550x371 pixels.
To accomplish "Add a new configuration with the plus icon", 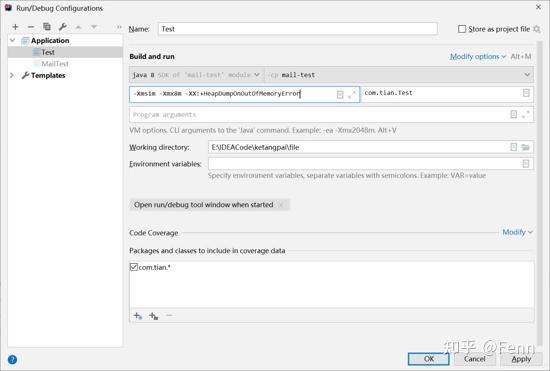I will pyautogui.click(x=15, y=27).
